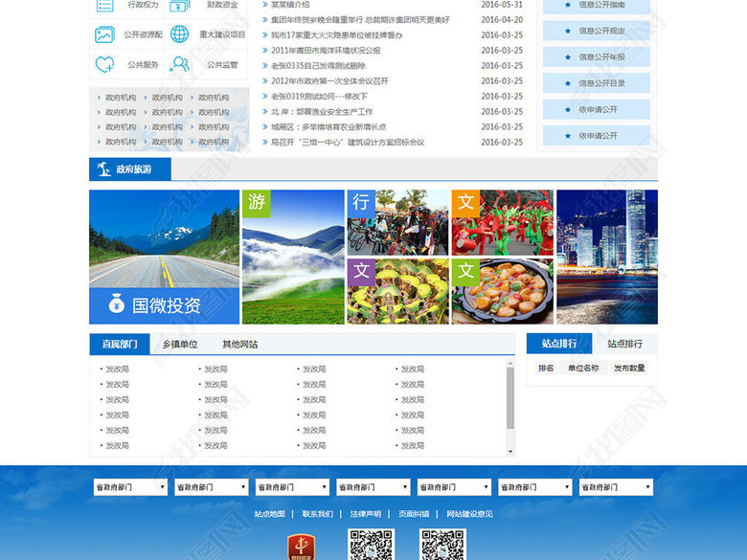Click the star icon beside 信息公开目录

point(567,83)
